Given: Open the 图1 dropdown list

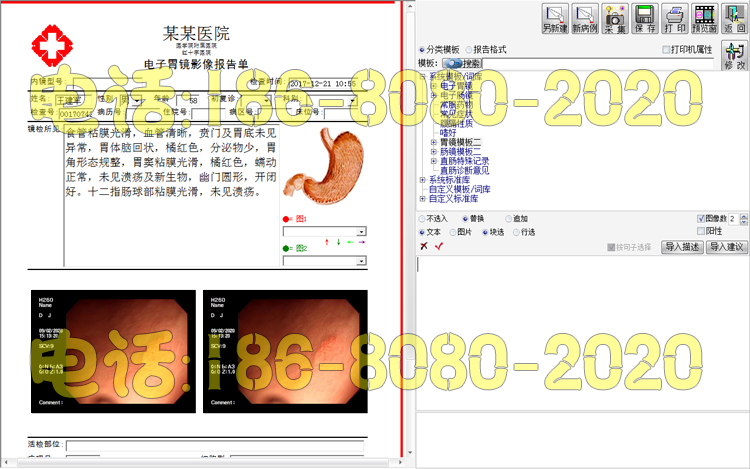Looking at the screenshot, I should (x=362, y=232).
